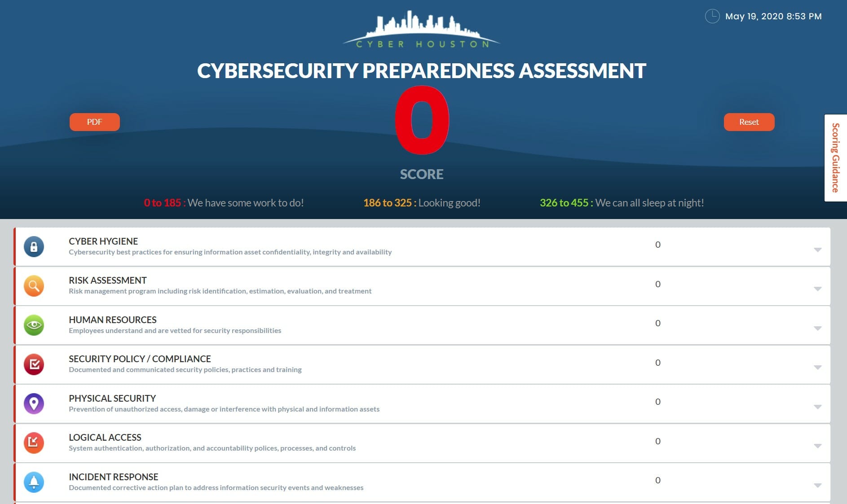Click 'Prevention of unauthorized access' description

pyautogui.click(x=224, y=409)
